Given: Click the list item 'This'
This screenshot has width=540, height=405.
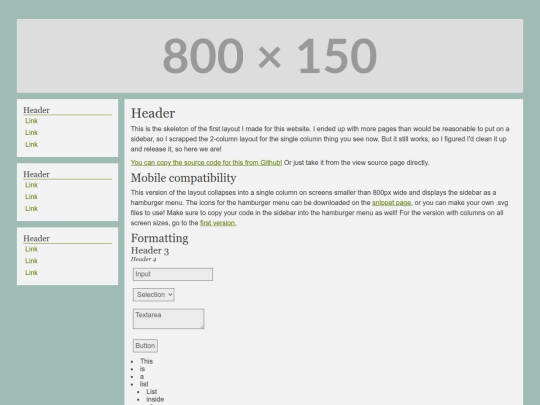Looking at the screenshot, I should click(146, 361).
